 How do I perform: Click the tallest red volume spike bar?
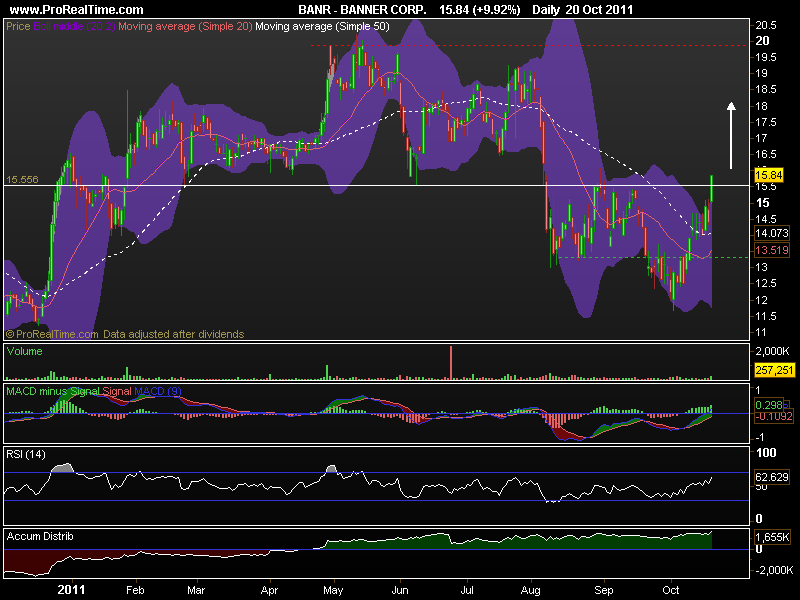[x=451, y=363]
